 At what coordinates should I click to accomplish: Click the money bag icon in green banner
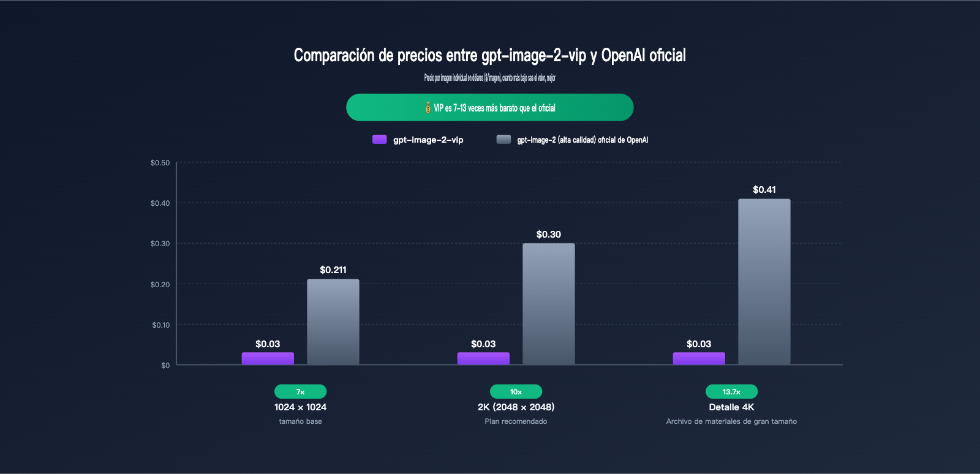428,108
